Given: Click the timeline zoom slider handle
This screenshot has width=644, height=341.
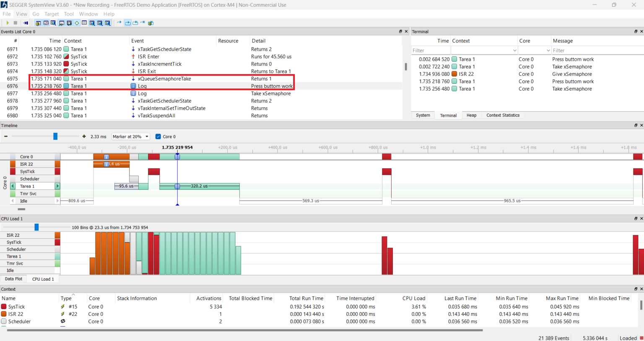Looking at the screenshot, I should tap(55, 137).
